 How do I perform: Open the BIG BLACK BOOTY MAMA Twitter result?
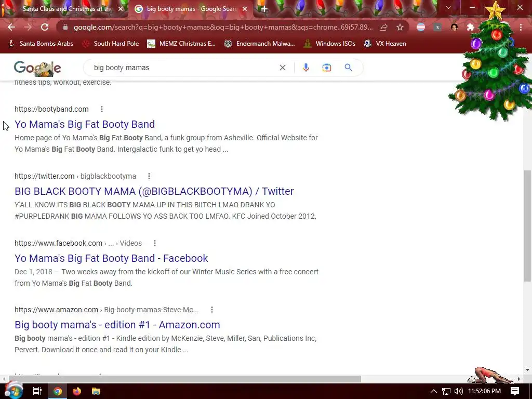click(x=154, y=191)
